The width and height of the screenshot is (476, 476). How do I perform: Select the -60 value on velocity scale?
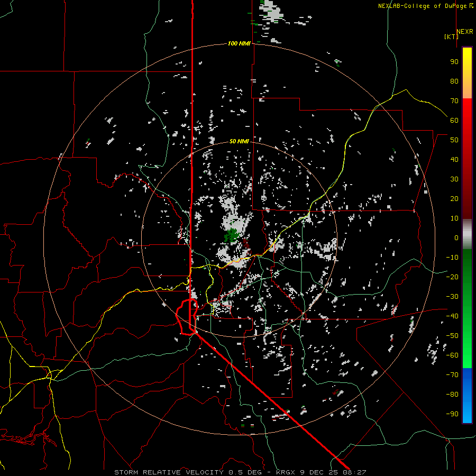coord(452,355)
